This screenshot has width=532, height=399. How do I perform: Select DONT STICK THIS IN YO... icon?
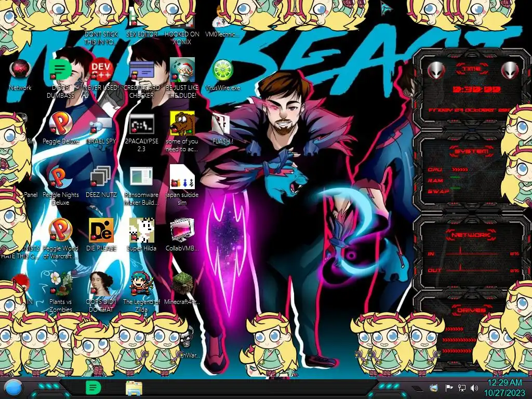[x=101, y=37]
